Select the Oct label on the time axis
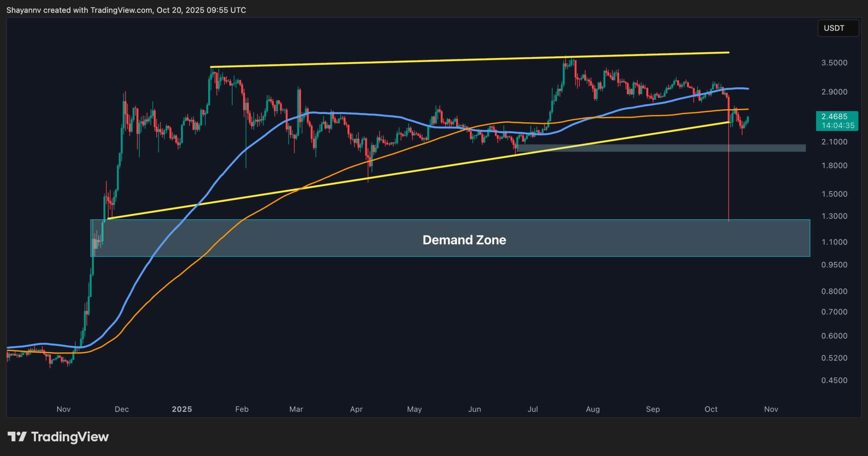 711,409
